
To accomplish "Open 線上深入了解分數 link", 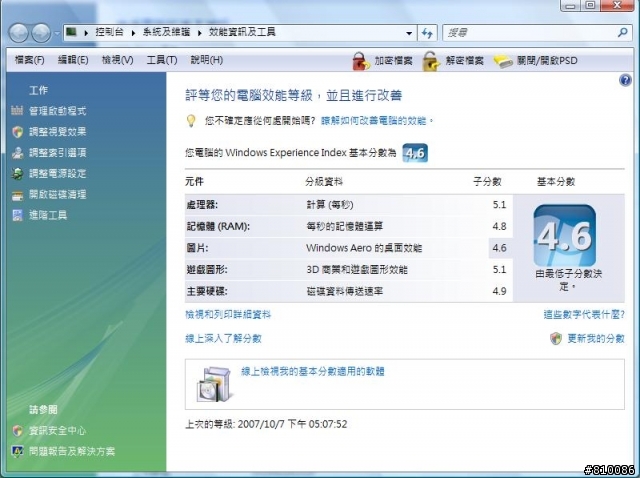I will pyautogui.click(x=223, y=339).
